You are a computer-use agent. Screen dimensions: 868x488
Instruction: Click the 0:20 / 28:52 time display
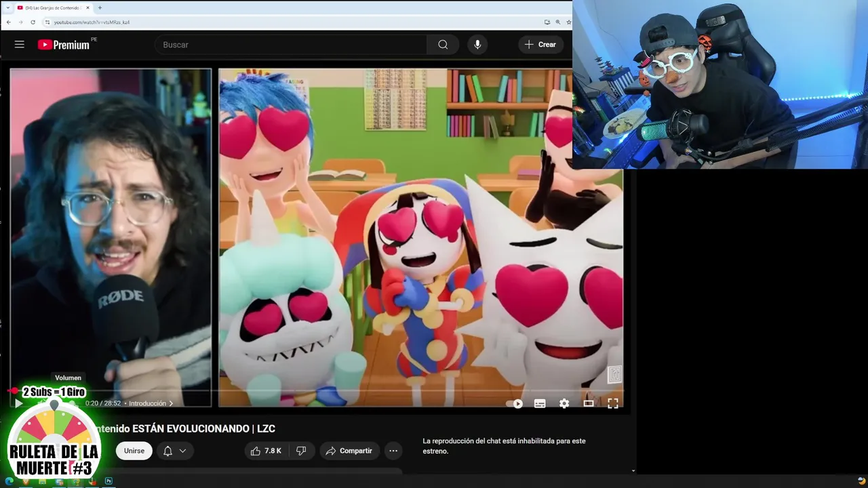103,403
